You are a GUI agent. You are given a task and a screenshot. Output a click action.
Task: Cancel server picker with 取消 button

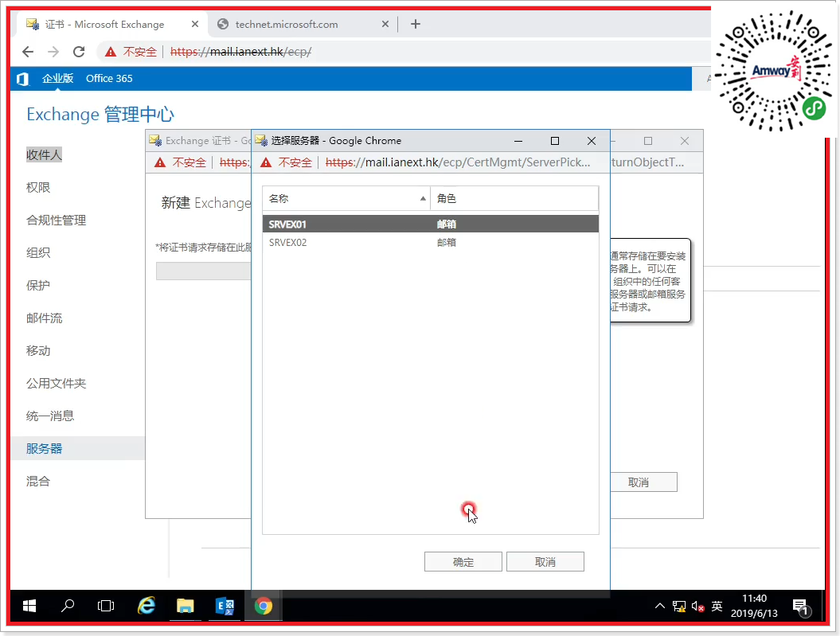545,562
